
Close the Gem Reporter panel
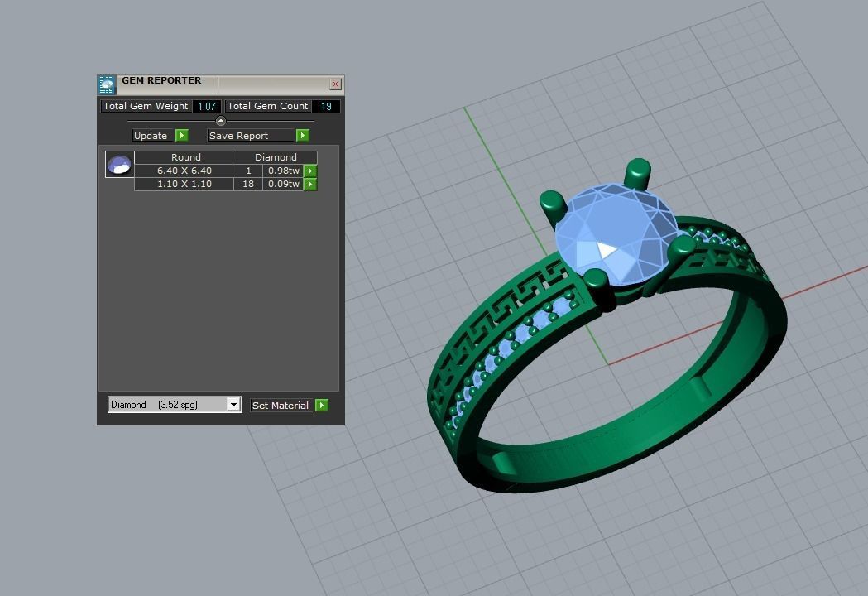point(335,84)
